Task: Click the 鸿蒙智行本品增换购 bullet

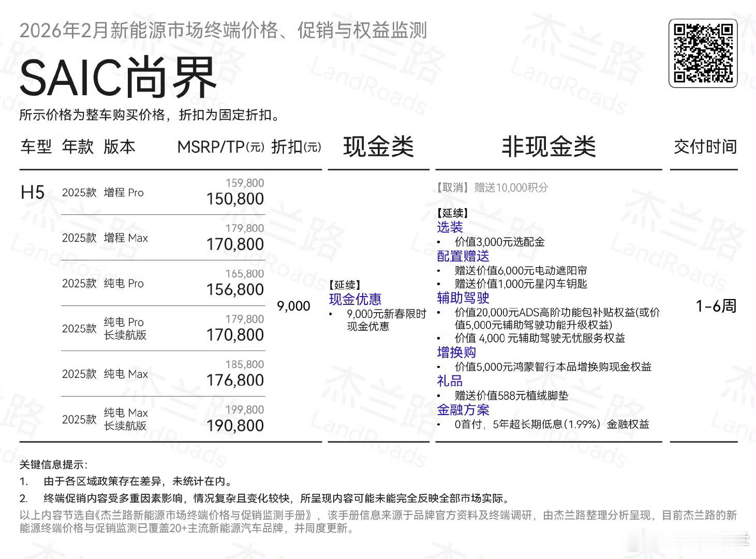Action: (x=544, y=366)
